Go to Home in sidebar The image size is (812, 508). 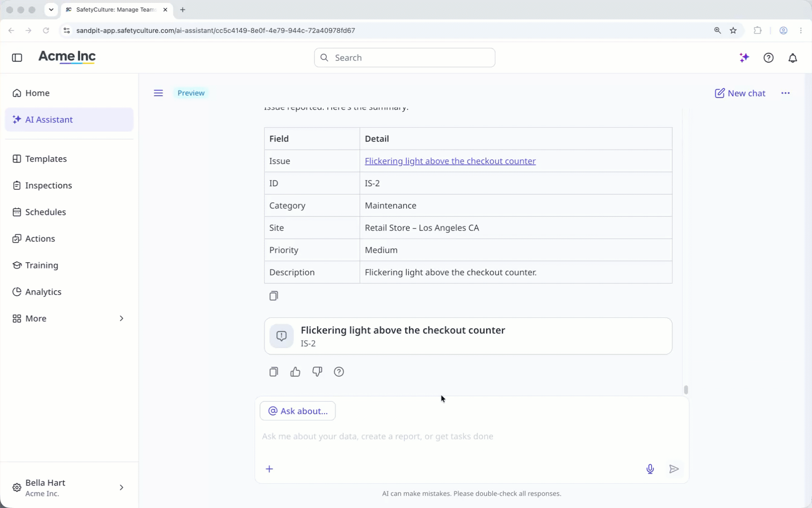tap(69, 93)
